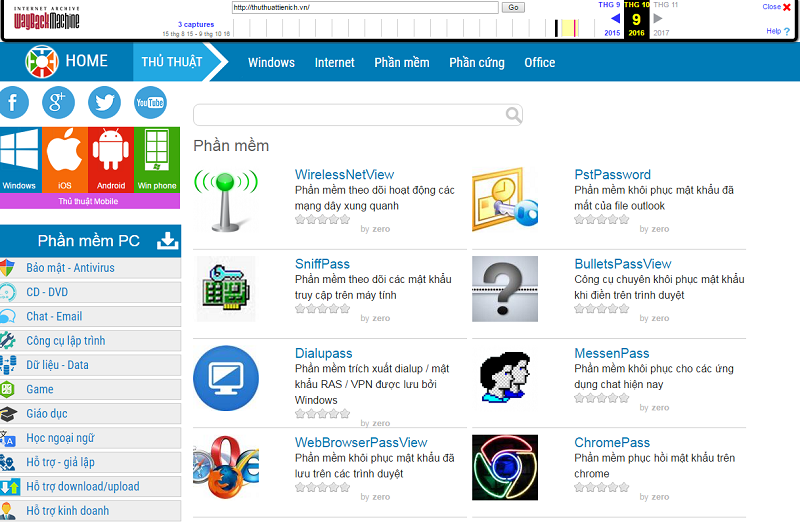Image resolution: width=800 pixels, height=524 pixels.
Task: Click the Twitter bird icon
Action: point(105,102)
